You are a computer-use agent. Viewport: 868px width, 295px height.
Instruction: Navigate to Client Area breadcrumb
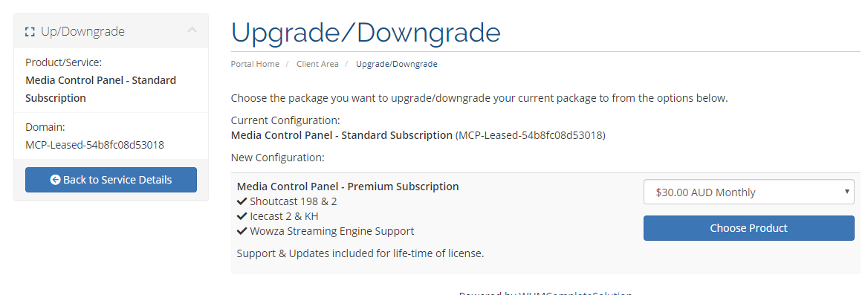[317, 64]
